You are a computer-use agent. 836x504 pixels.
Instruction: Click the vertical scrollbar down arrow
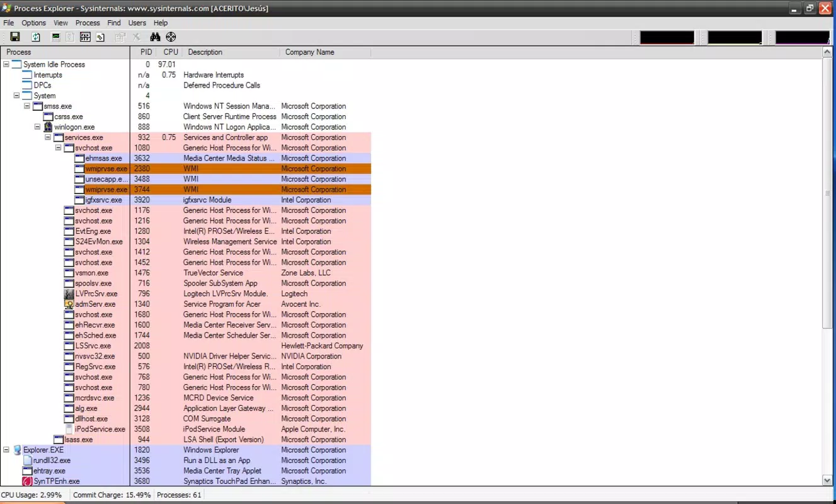[828, 481]
